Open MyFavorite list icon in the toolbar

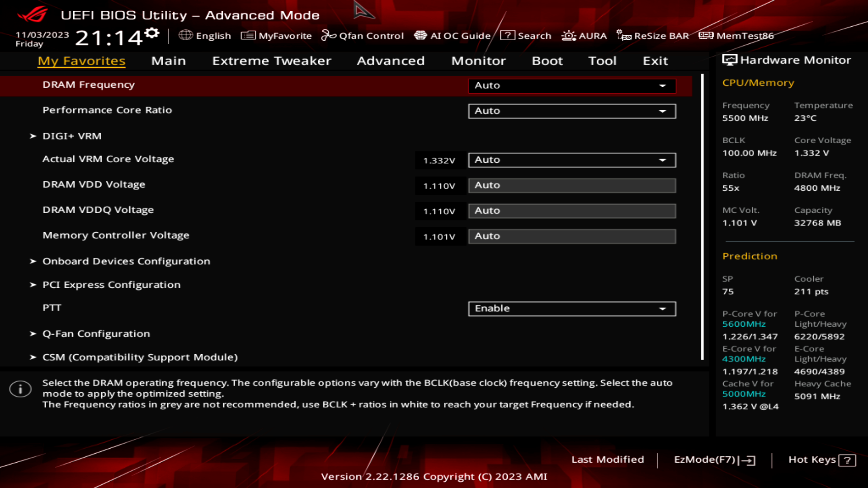pos(248,35)
